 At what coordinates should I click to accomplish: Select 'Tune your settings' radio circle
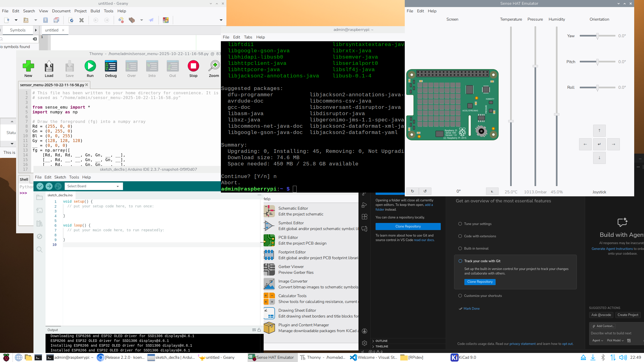460,224
